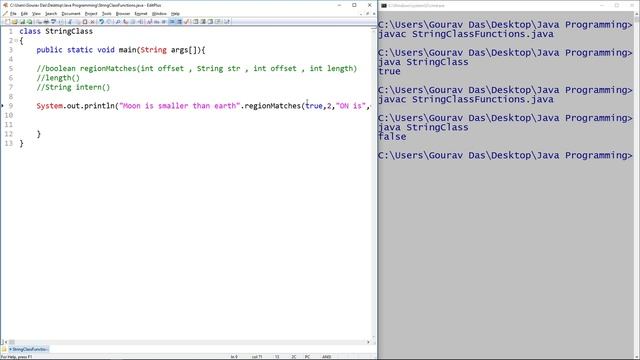Toggle the highlighted Line Number toolbar icon
The image size is (640, 360).
pos(179,22)
